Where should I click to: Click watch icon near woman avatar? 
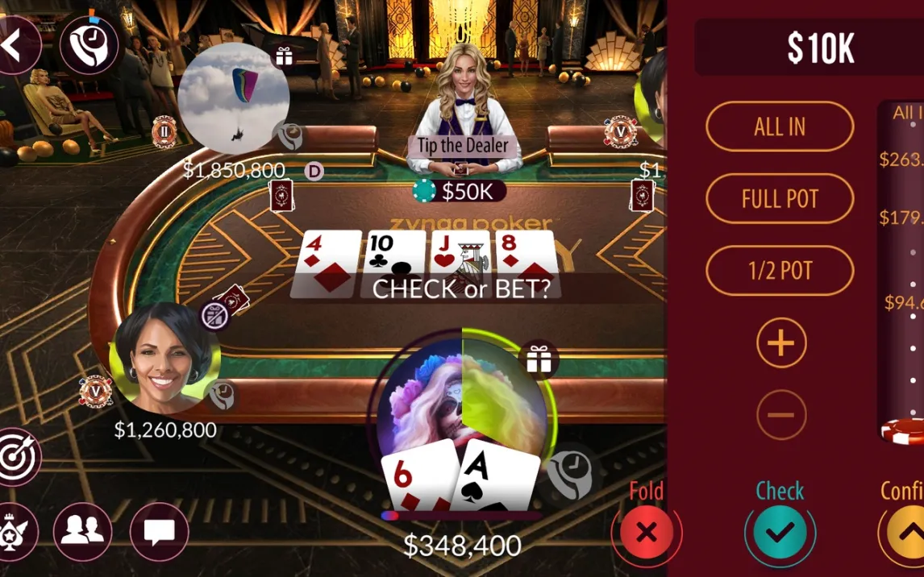point(221,396)
